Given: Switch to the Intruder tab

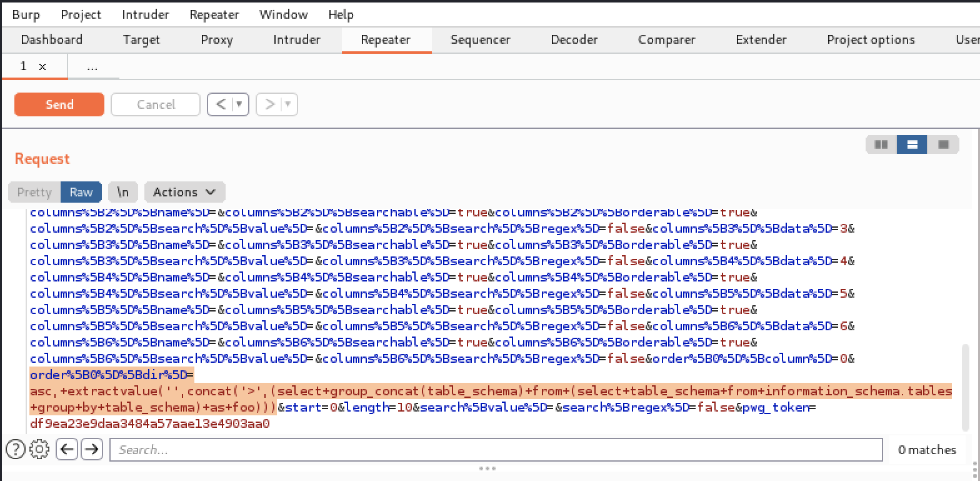Looking at the screenshot, I should [297, 39].
